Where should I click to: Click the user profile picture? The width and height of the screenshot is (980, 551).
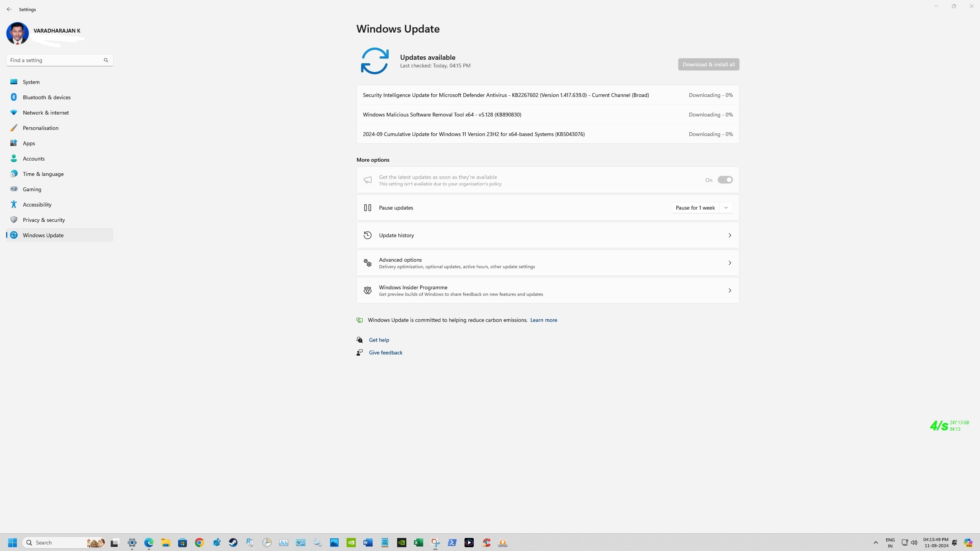[x=18, y=33]
